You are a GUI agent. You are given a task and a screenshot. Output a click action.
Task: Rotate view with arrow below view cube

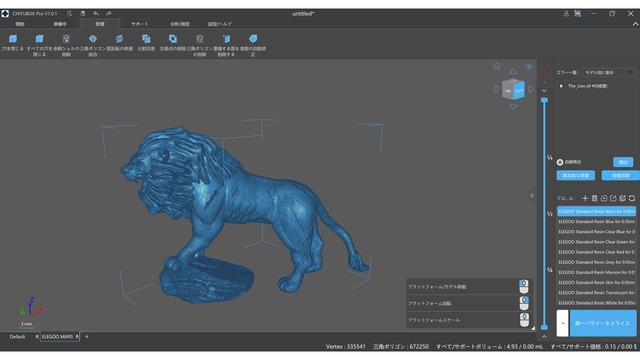[x=513, y=106]
